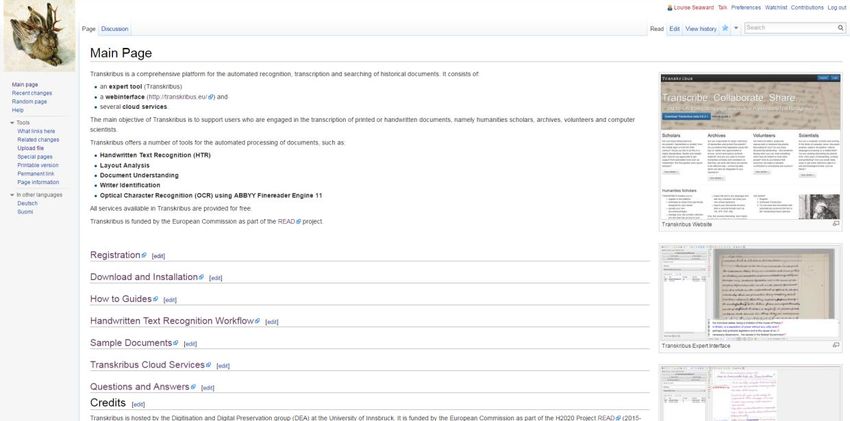
Task: Click Log out
Action: 836,8
